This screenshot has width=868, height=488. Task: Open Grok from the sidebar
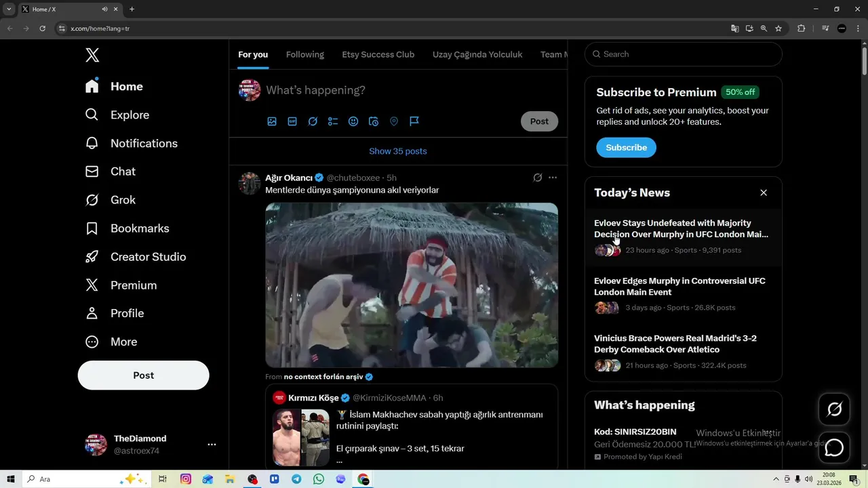(x=110, y=200)
